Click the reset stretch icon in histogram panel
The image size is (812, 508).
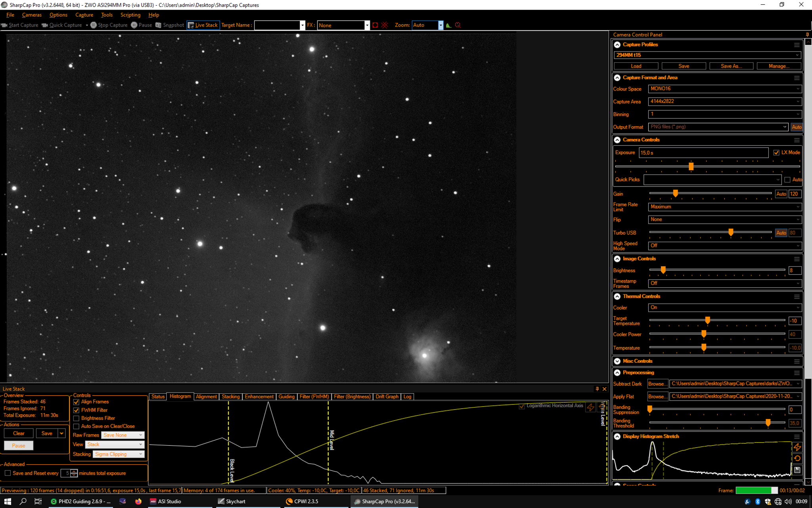click(x=797, y=458)
